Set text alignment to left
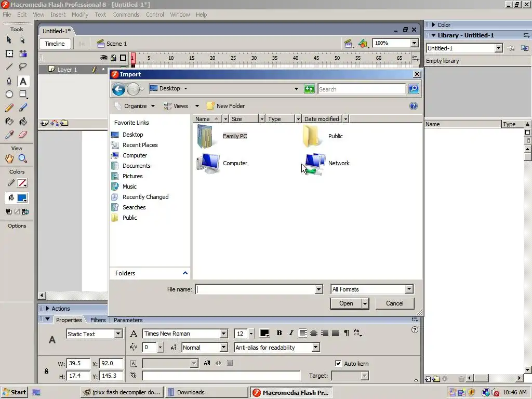Image resolution: width=532 pixels, height=399 pixels. tap(303, 333)
